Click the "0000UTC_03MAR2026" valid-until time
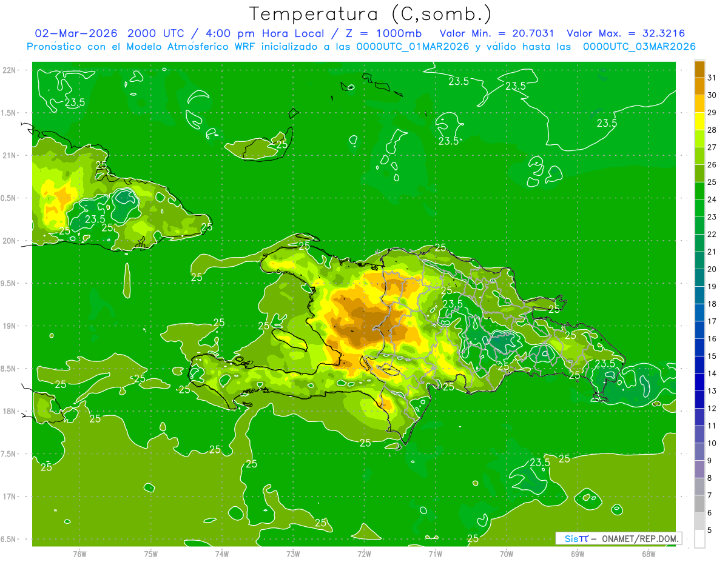The image size is (728, 562). click(x=639, y=46)
